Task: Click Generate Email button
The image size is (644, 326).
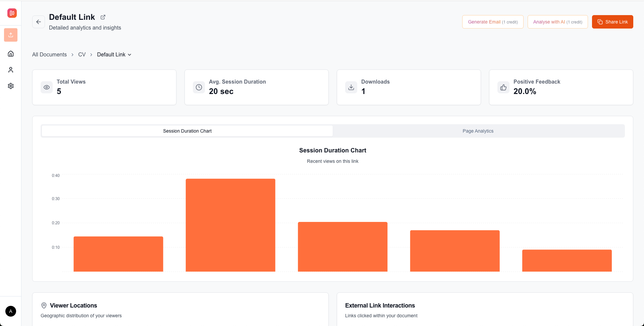Action: tap(493, 22)
